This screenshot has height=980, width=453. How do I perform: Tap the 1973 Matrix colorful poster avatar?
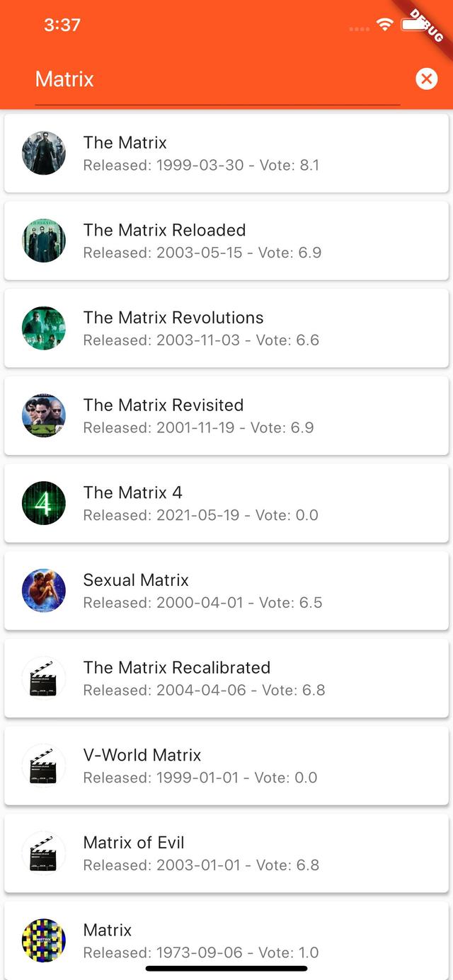44,941
